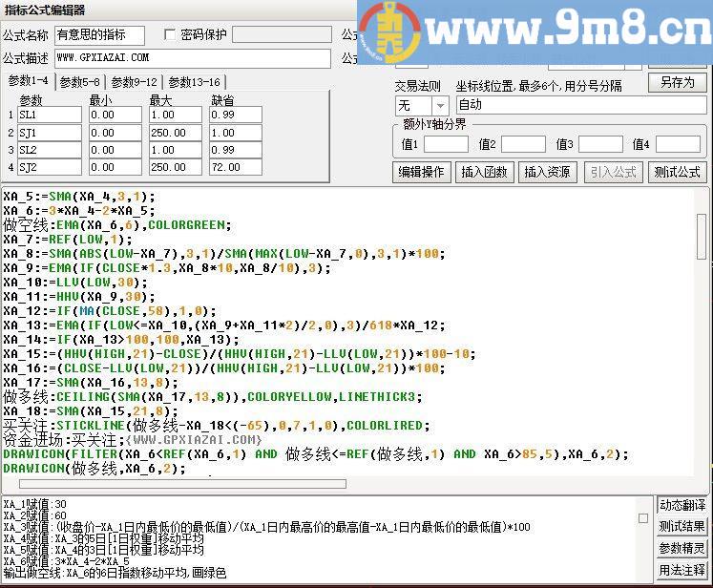Click the code line starting with 做空线:EMA
Image resolution: width=713 pixels, height=588 pixels.
click(117, 225)
